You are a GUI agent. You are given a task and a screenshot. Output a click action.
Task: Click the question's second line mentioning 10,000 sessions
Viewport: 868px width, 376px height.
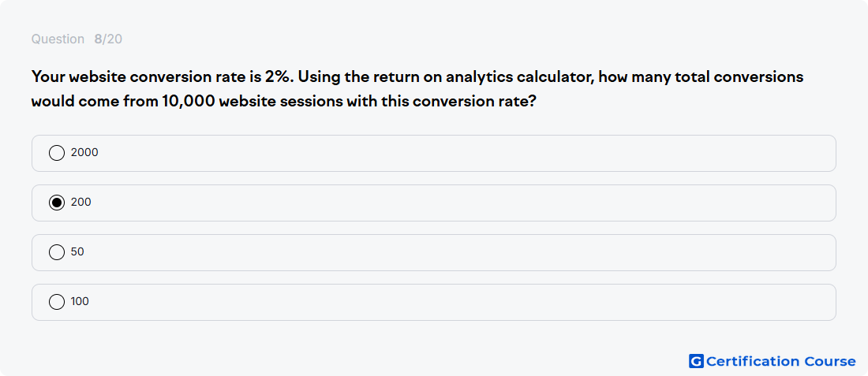coord(284,102)
